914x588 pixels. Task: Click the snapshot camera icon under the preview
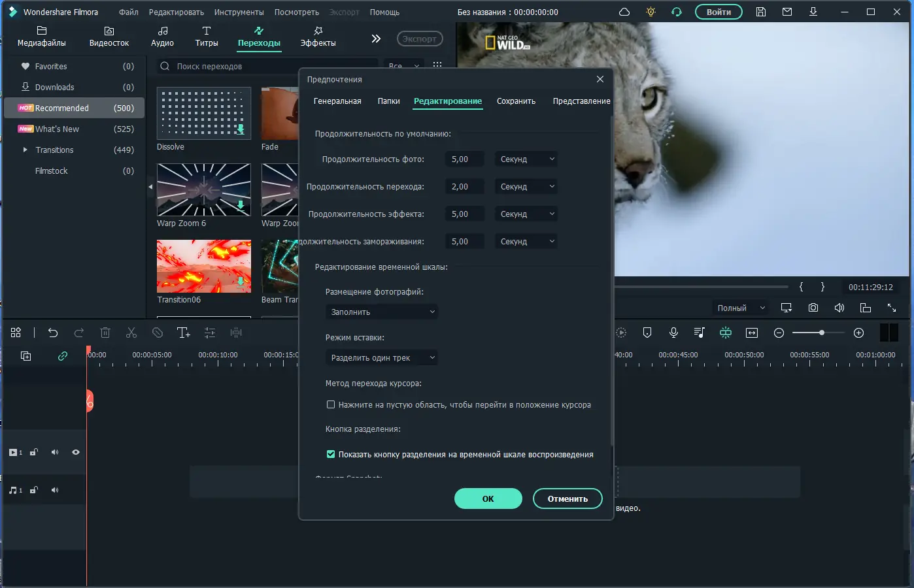click(x=813, y=307)
